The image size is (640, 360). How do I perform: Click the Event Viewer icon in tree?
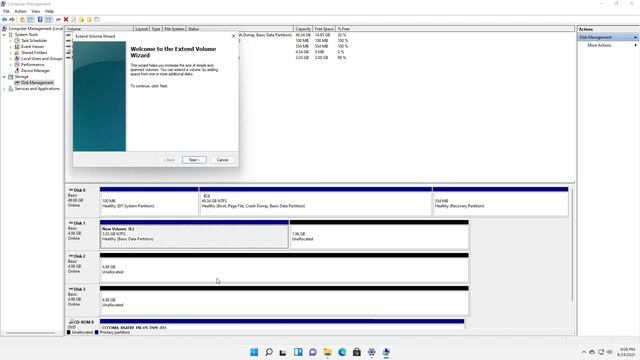click(x=17, y=47)
